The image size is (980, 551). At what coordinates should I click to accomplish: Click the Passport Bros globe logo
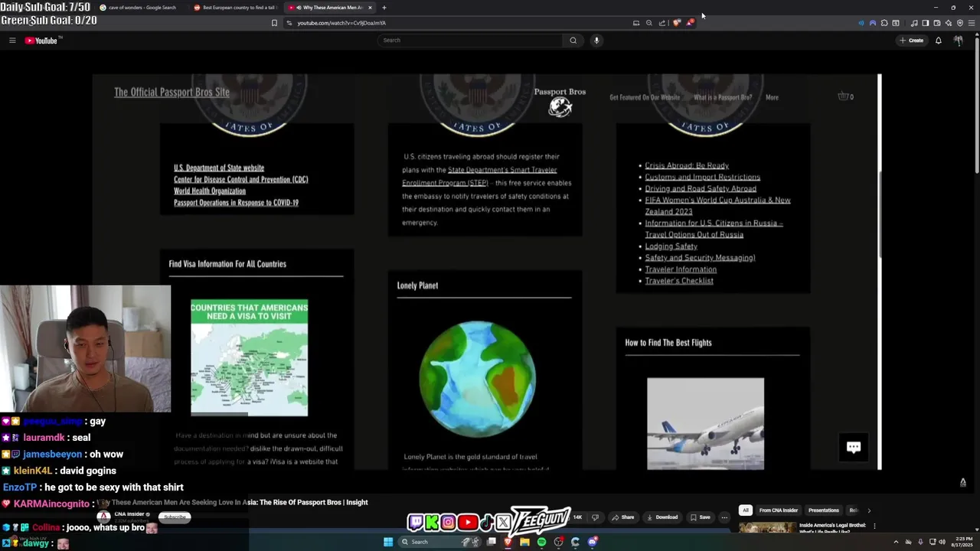[560, 107]
